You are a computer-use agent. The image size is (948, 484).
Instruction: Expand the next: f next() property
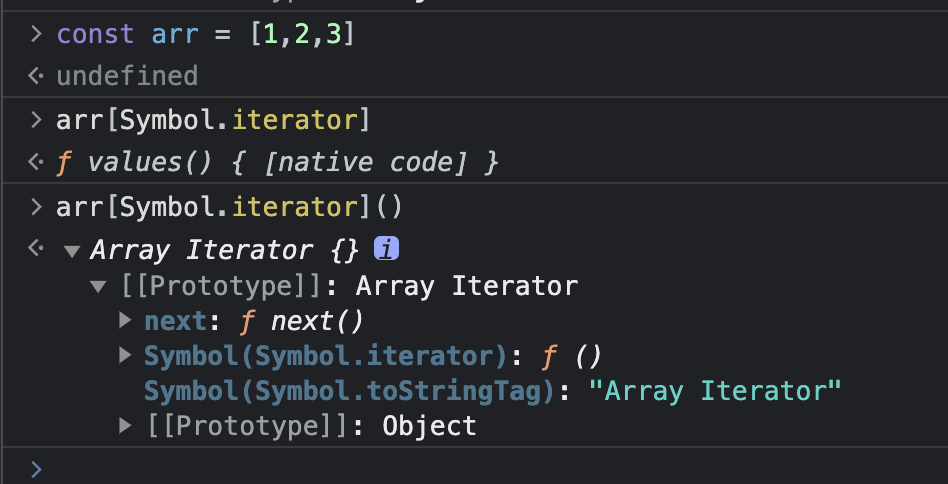pos(125,321)
